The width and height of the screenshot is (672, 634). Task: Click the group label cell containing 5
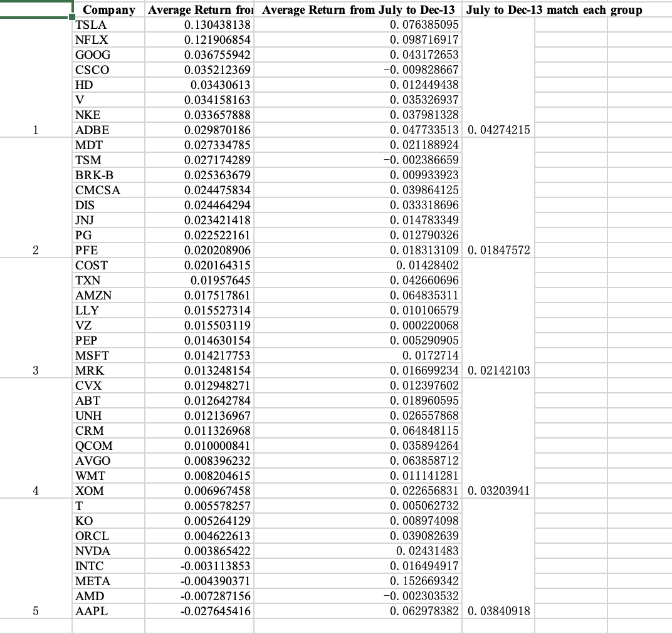pyautogui.click(x=34, y=611)
